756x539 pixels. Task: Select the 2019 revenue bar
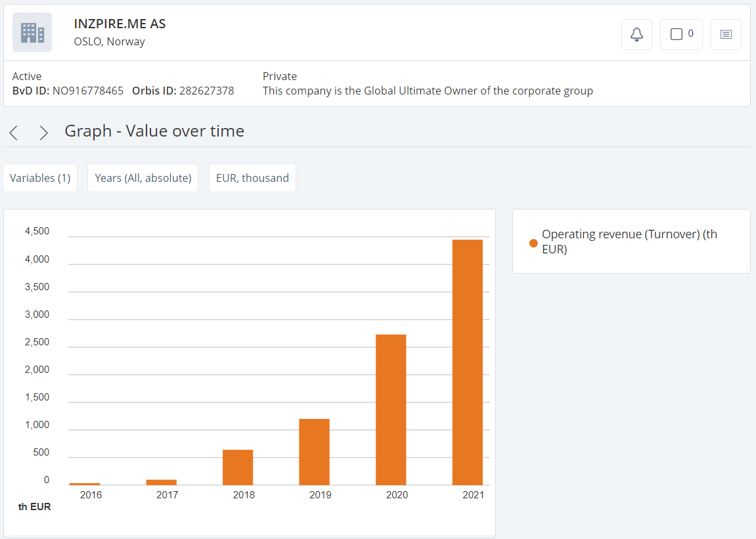pyautogui.click(x=314, y=452)
